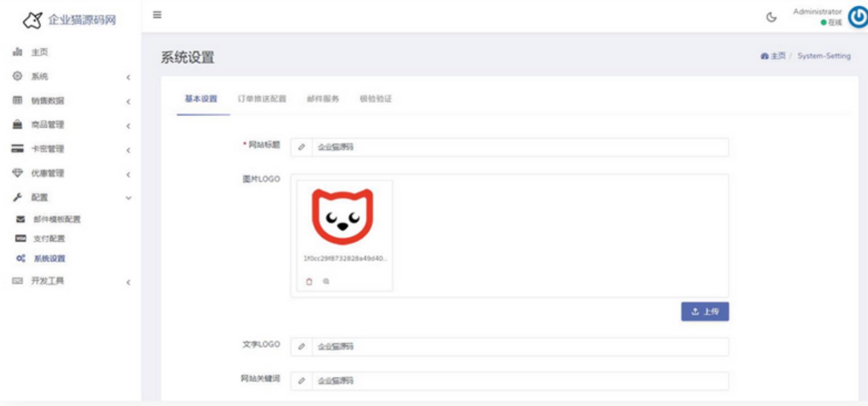The width and height of the screenshot is (868, 406).
Task: Click the logo filename 1f0cc29f8732828a49d40
Action: 345,258
